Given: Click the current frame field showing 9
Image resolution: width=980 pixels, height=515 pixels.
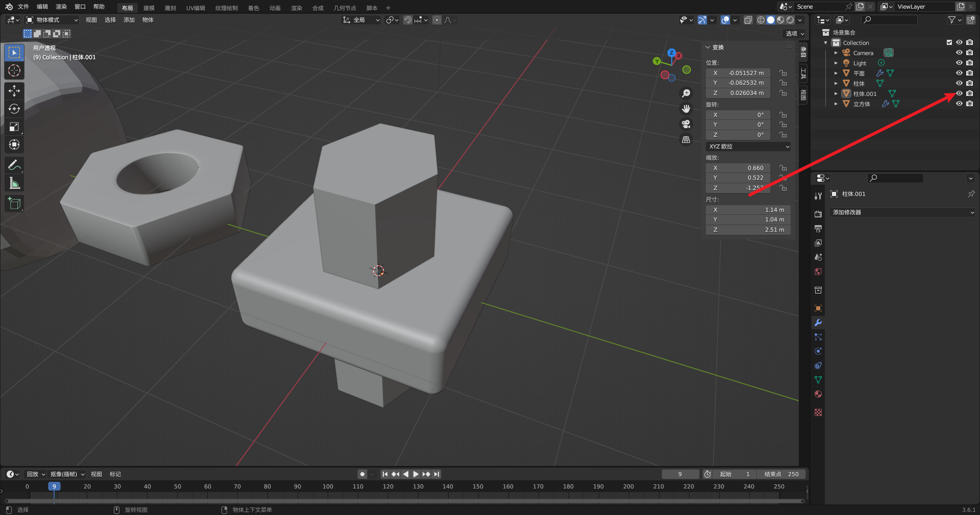Looking at the screenshot, I should pyautogui.click(x=680, y=474).
